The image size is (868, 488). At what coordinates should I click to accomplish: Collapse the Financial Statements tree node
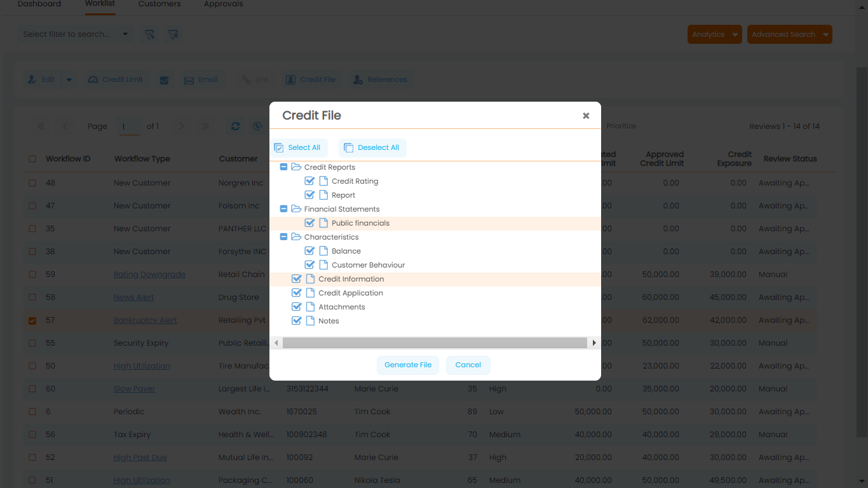283,209
